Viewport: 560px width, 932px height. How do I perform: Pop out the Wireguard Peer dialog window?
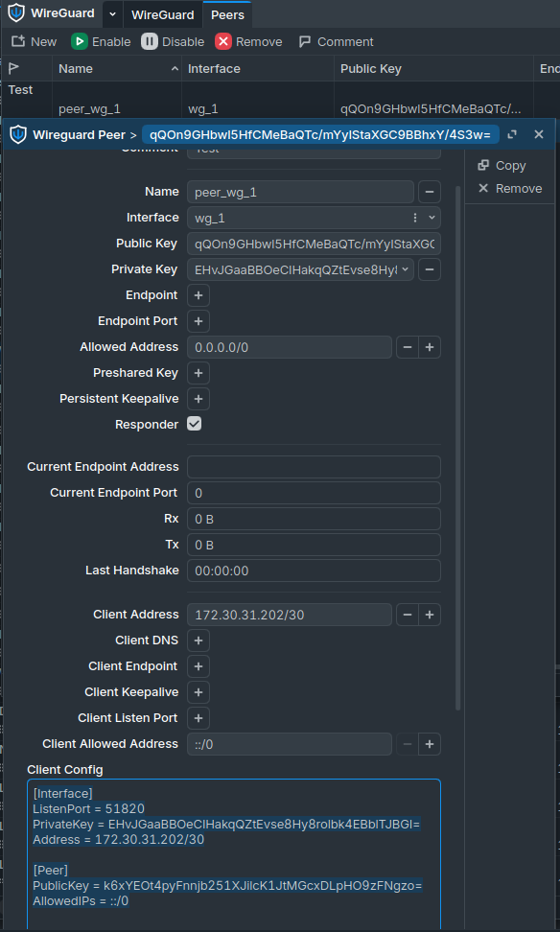[x=512, y=135]
